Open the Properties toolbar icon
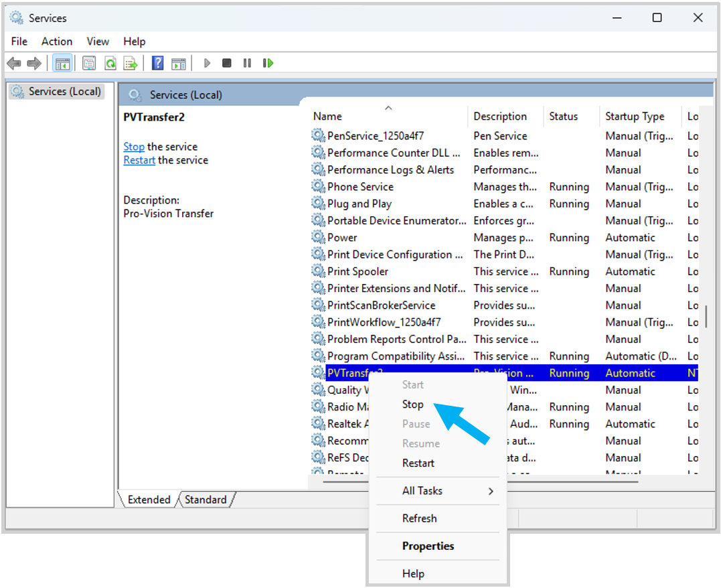The image size is (721, 588). (89, 63)
